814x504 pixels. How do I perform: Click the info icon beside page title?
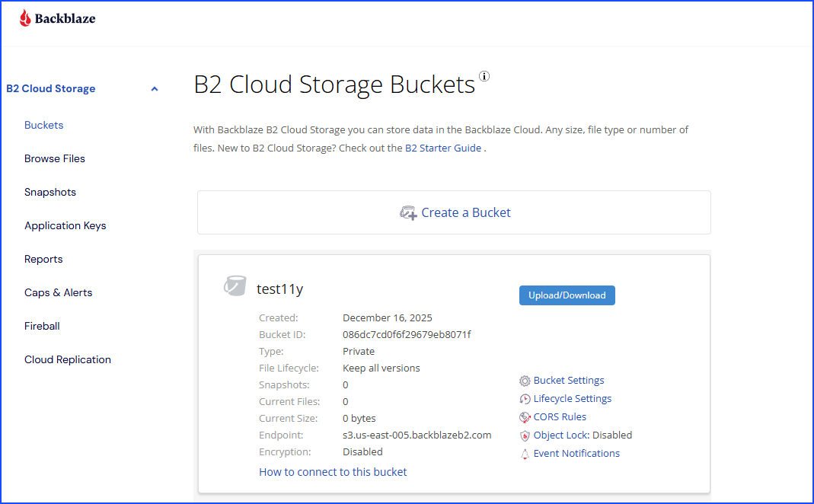click(x=484, y=76)
